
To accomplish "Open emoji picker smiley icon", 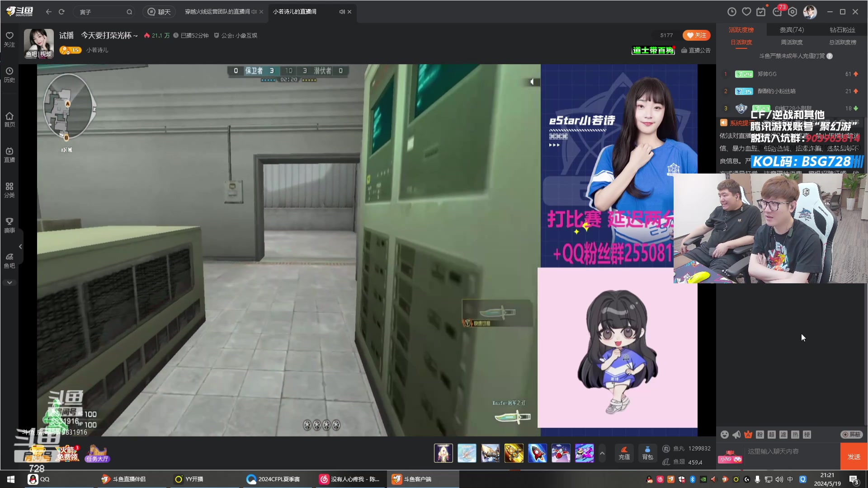I will tap(725, 434).
